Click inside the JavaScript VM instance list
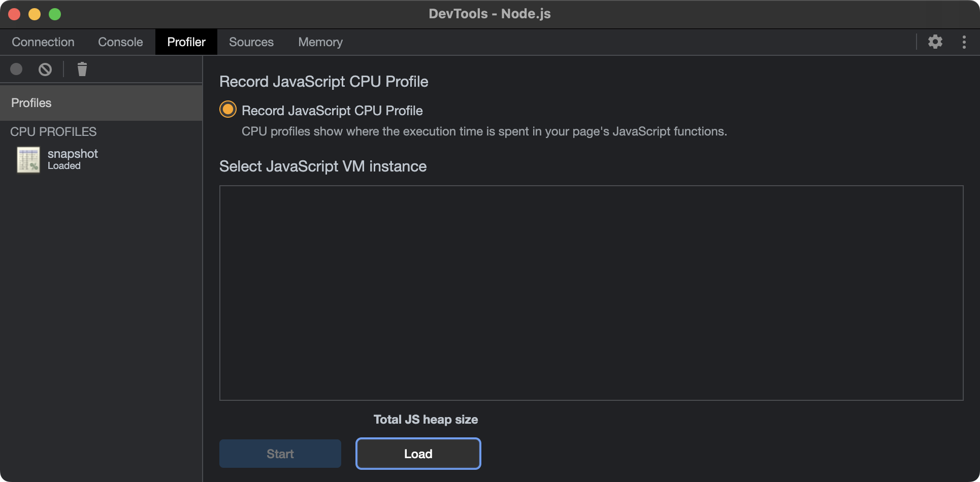The width and height of the screenshot is (980, 482). tap(591, 293)
